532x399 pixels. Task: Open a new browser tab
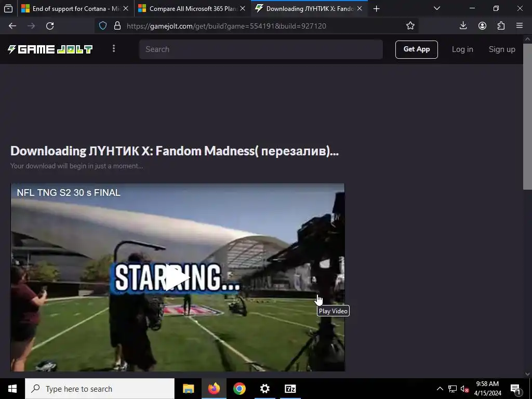(376, 8)
